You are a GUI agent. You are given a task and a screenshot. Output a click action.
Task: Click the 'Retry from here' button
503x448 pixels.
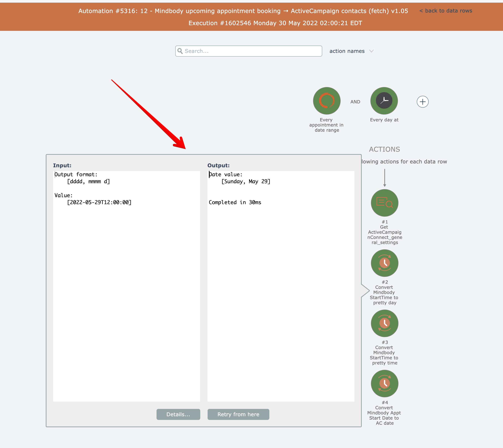238,414
